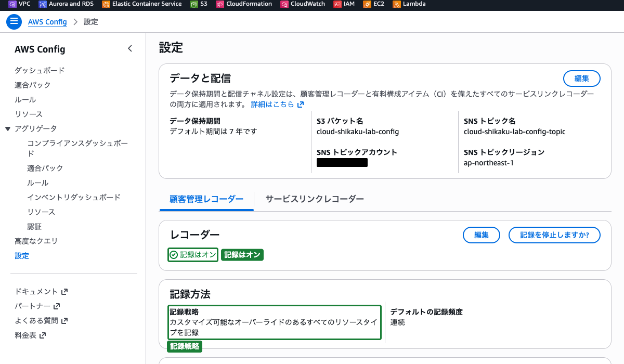Click the デフォルト期間は 7 年です text

[214, 132]
